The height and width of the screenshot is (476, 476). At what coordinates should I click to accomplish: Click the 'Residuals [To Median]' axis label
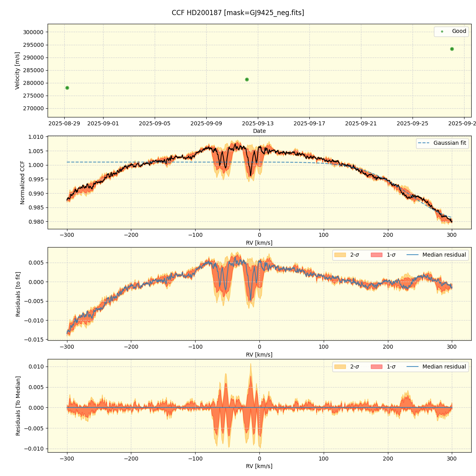click(x=18, y=406)
